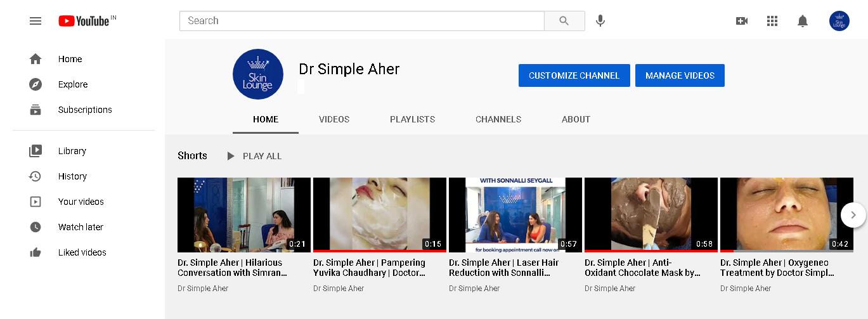Open the Anti-Oxidant Chocolate Mask thumbnail
Screen dimensions: 868x319
[651, 215]
